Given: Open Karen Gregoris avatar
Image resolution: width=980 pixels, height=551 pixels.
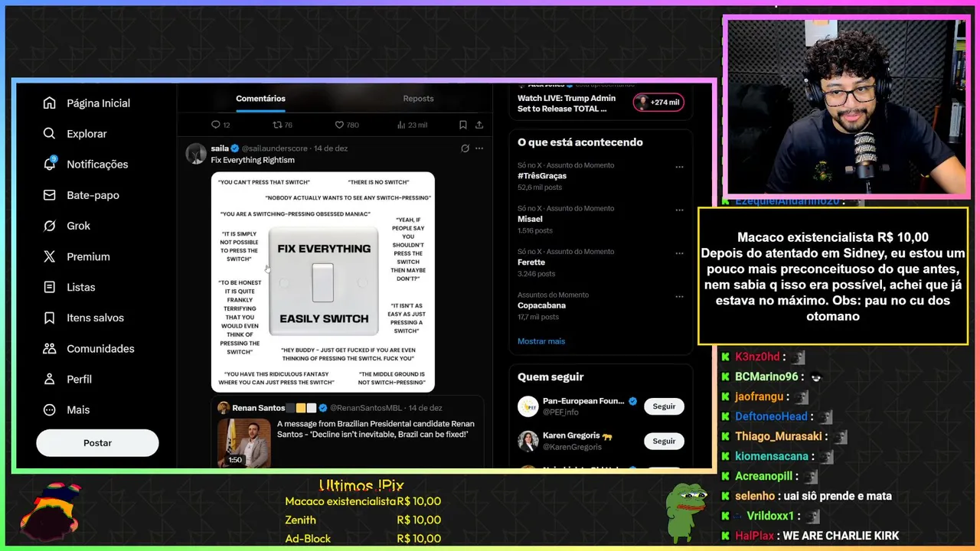Looking at the screenshot, I should 528,442.
